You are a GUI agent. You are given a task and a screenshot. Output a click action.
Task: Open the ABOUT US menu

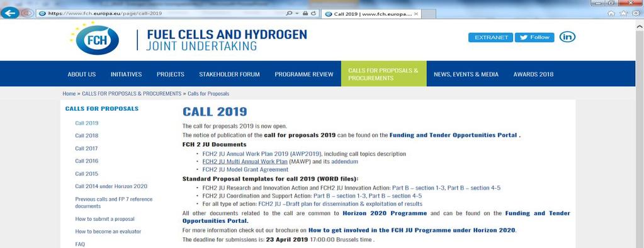[x=82, y=74]
